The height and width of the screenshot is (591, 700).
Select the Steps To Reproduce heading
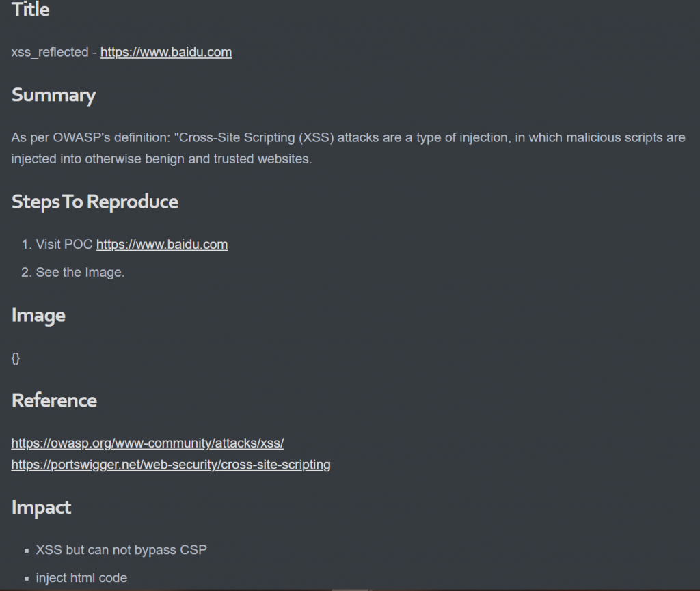95,202
